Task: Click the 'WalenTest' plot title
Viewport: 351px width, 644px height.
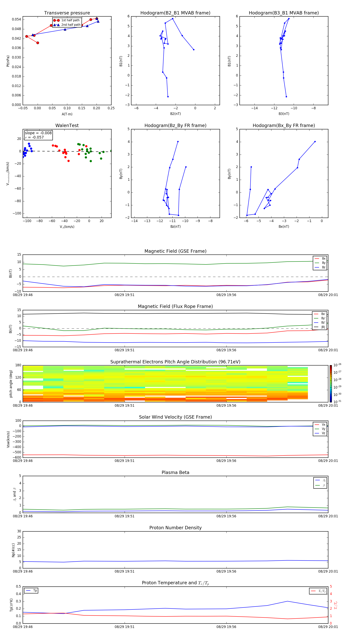Action: (x=67, y=125)
